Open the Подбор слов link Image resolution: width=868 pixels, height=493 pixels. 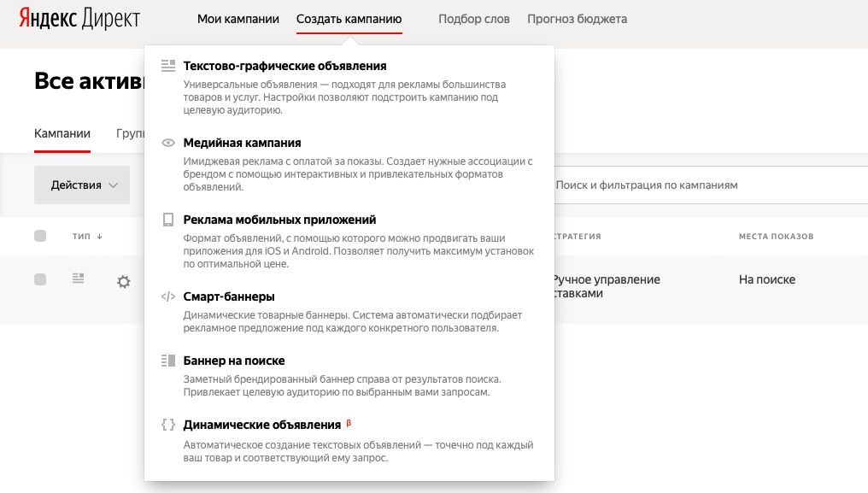click(473, 19)
